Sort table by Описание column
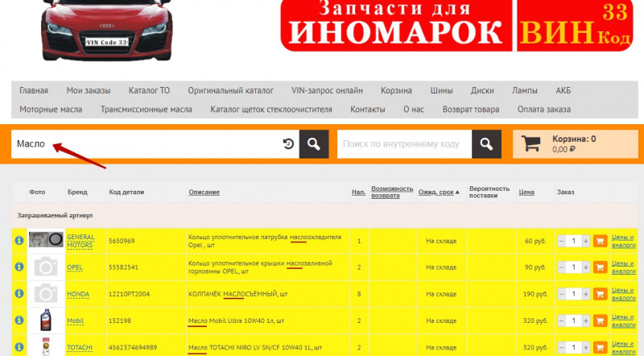644x356 pixels. [x=204, y=192]
